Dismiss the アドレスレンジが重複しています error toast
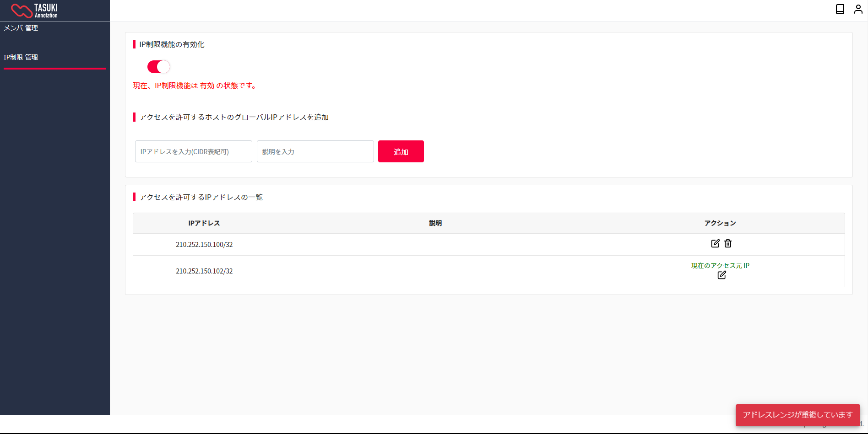This screenshot has height=434, width=868. point(797,415)
